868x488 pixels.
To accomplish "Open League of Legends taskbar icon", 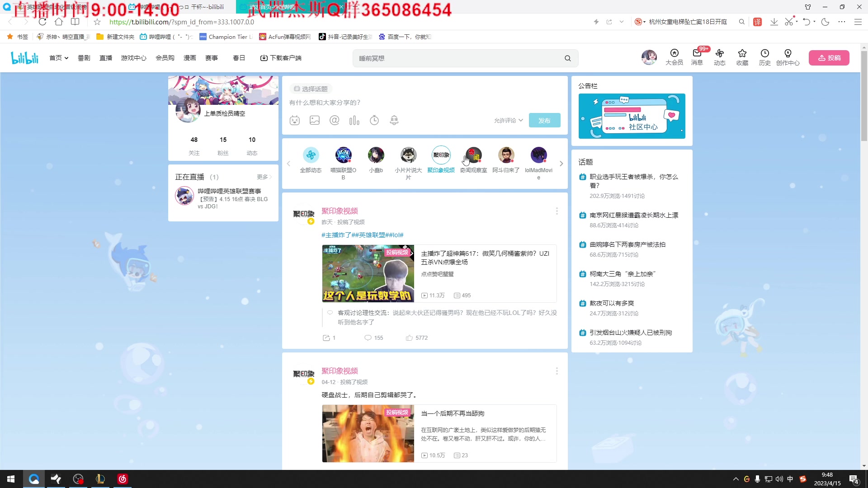I will click(100, 479).
